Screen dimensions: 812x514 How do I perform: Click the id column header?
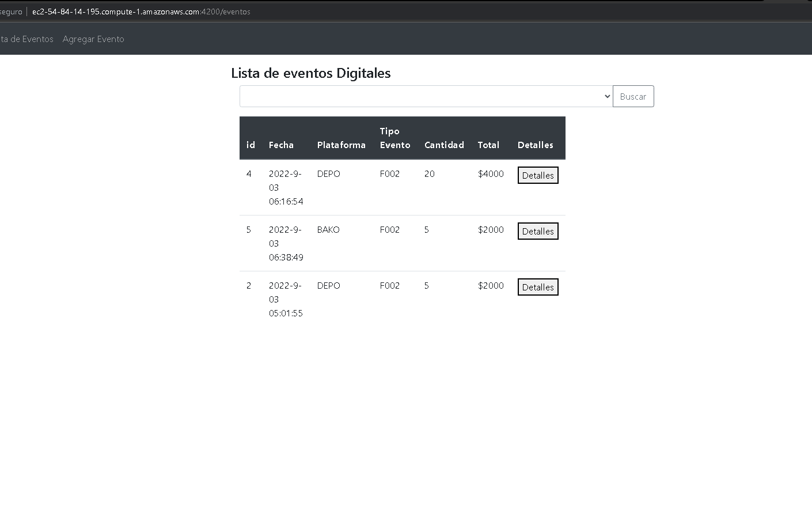click(x=251, y=145)
